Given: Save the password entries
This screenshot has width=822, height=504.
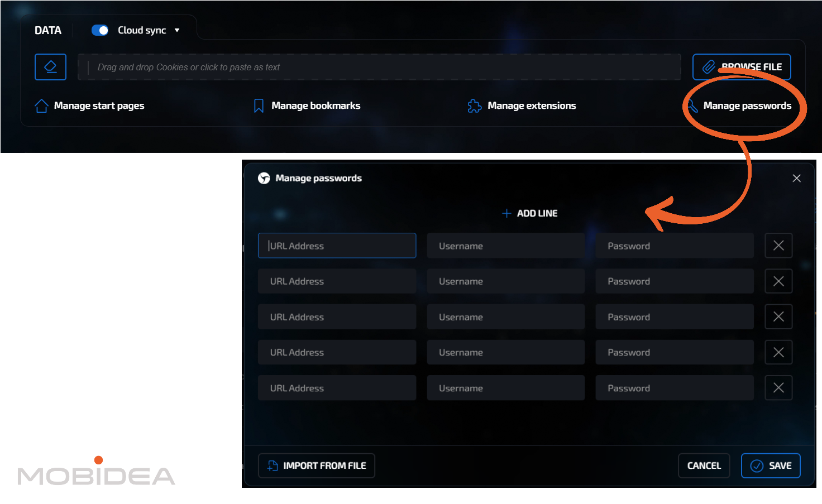Looking at the screenshot, I should (x=770, y=465).
